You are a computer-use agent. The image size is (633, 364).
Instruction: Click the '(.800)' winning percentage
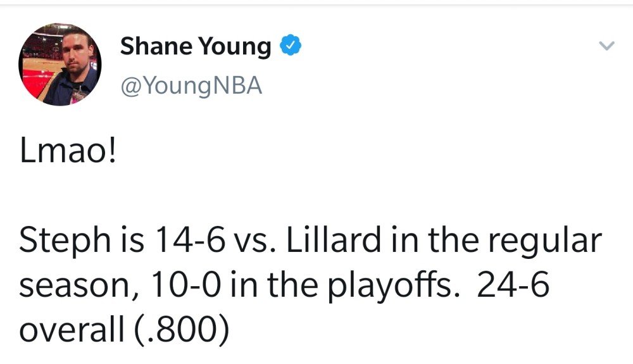pyautogui.click(x=181, y=330)
